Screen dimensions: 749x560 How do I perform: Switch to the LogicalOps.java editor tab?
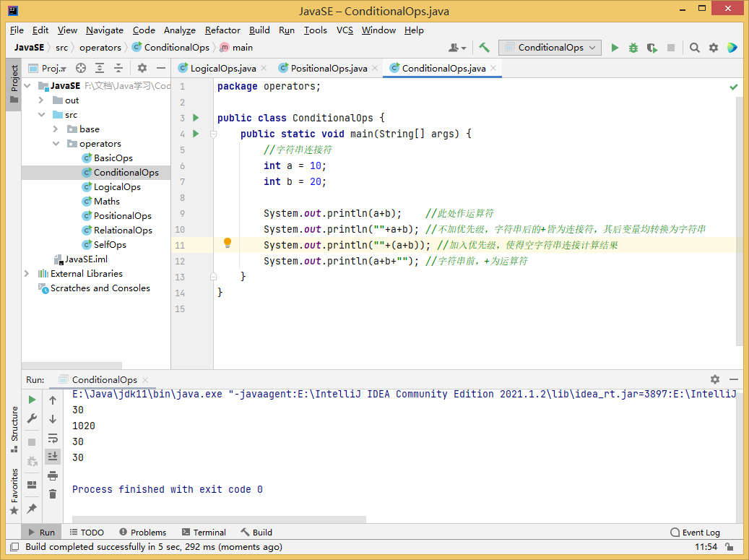click(x=222, y=68)
